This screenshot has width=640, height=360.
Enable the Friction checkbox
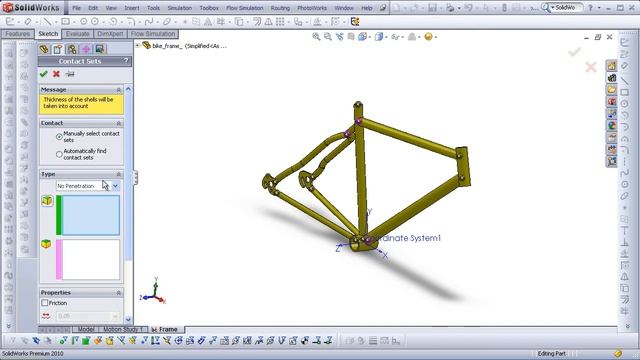44,303
